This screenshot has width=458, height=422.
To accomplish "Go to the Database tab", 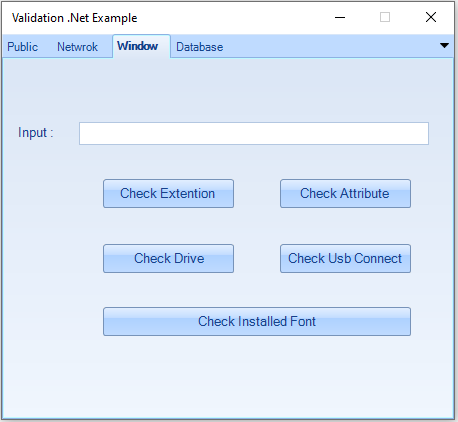I will 199,47.
